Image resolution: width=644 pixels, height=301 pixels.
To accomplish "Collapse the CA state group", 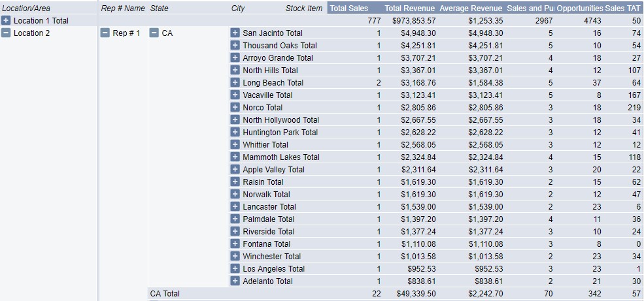I will 154,33.
